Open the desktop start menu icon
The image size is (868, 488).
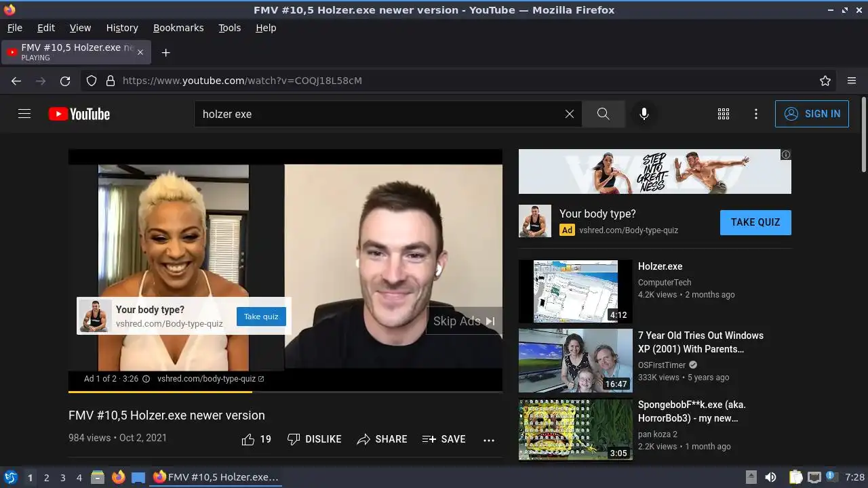point(10,477)
